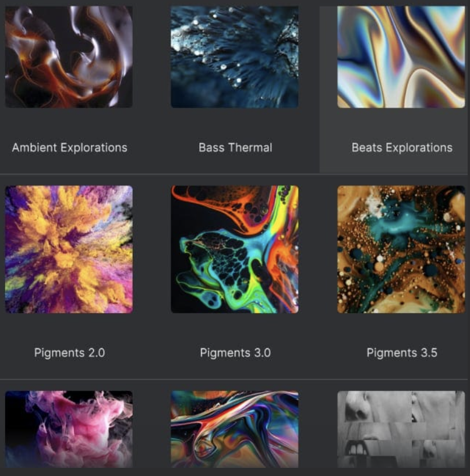Select the Bass Thermal cover image
Screen dimensions: 470x476
234,57
